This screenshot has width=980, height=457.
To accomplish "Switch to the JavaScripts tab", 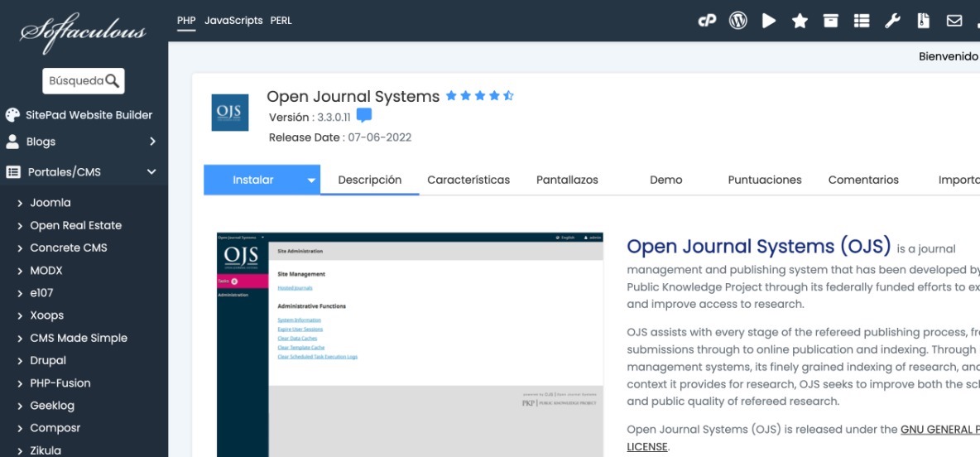I will [x=233, y=21].
